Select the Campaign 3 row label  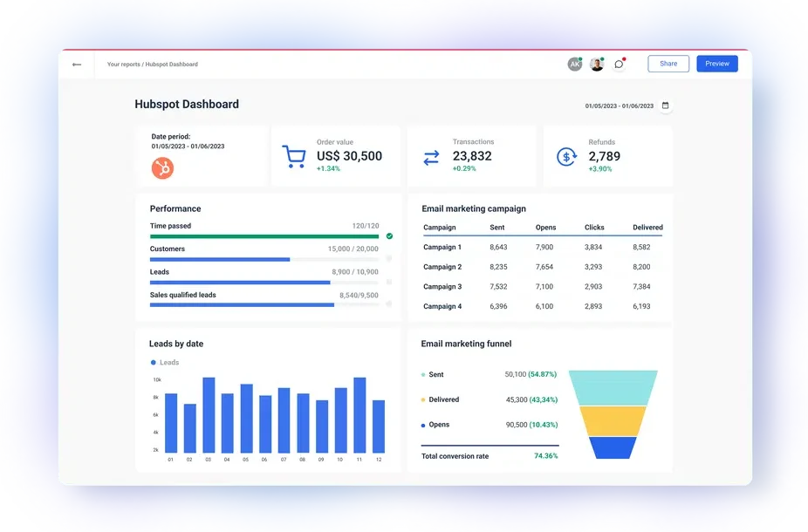(x=442, y=286)
